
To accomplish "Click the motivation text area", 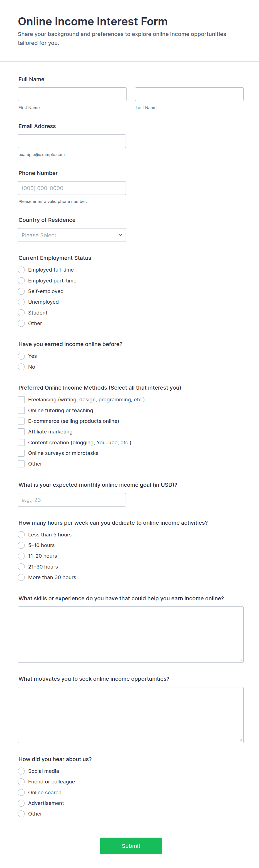I will click(x=131, y=715).
